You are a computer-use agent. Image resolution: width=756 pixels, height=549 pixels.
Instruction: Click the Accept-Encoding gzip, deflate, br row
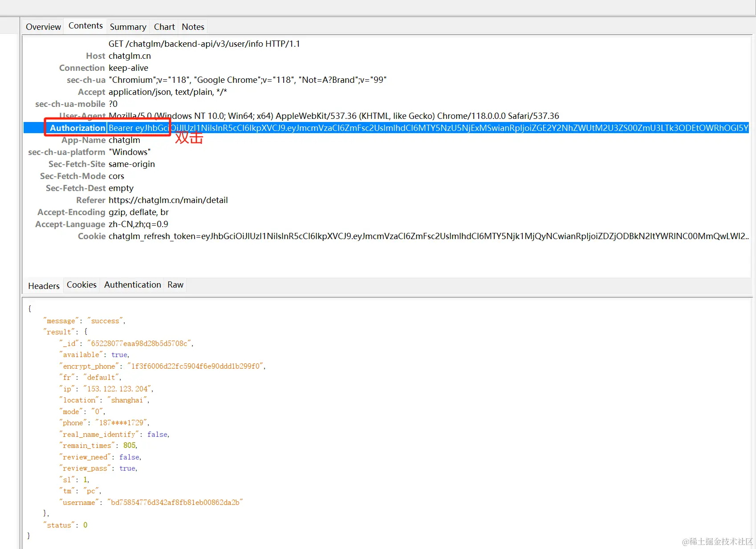tap(386, 212)
